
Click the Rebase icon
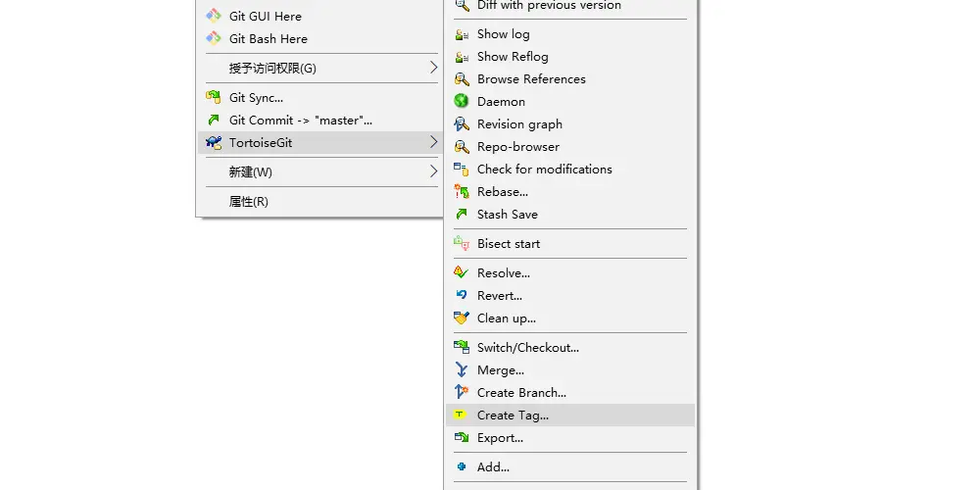462,191
